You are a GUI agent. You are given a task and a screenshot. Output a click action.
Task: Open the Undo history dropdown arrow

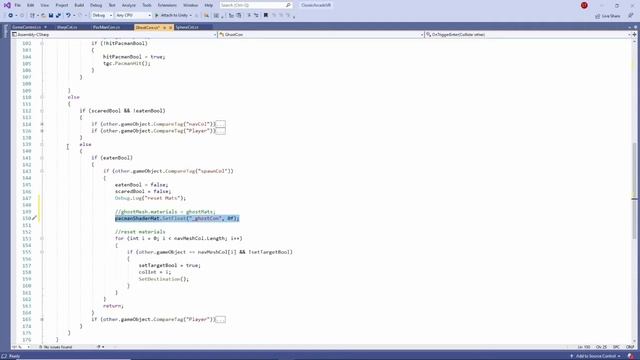click(x=74, y=16)
